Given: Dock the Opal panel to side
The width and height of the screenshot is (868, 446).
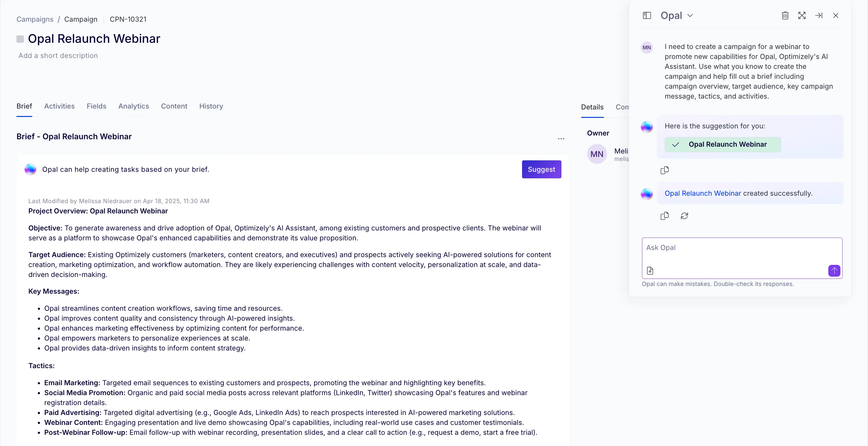Looking at the screenshot, I should pyautogui.click(x=819, y=16).
